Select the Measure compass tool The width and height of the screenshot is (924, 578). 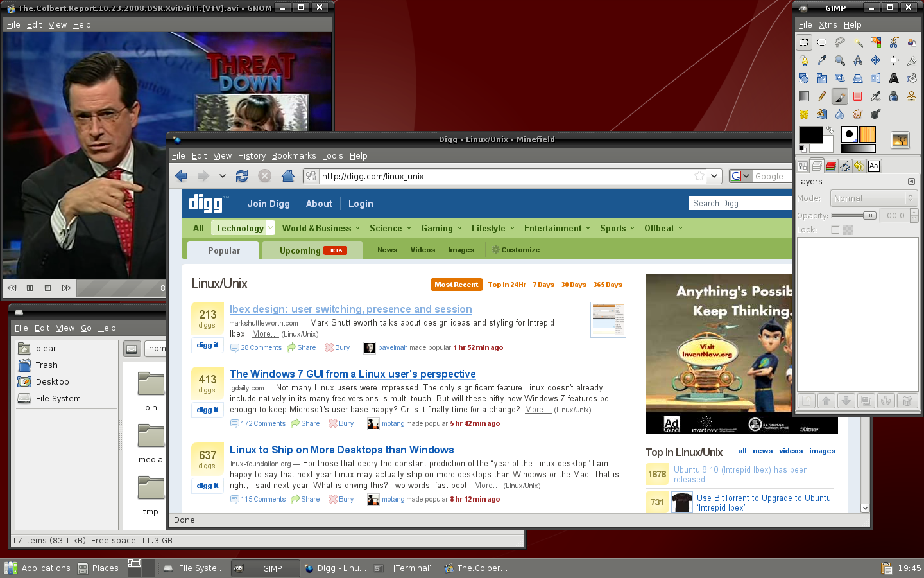(x=858, y=60)
